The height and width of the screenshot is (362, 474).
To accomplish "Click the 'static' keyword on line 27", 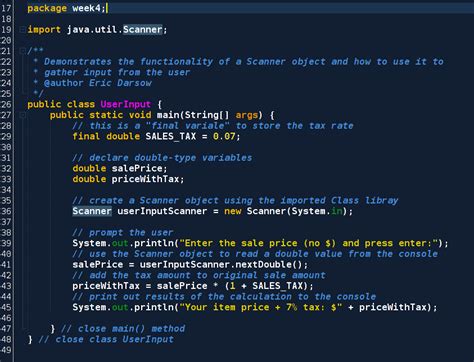I will [106, 115].
